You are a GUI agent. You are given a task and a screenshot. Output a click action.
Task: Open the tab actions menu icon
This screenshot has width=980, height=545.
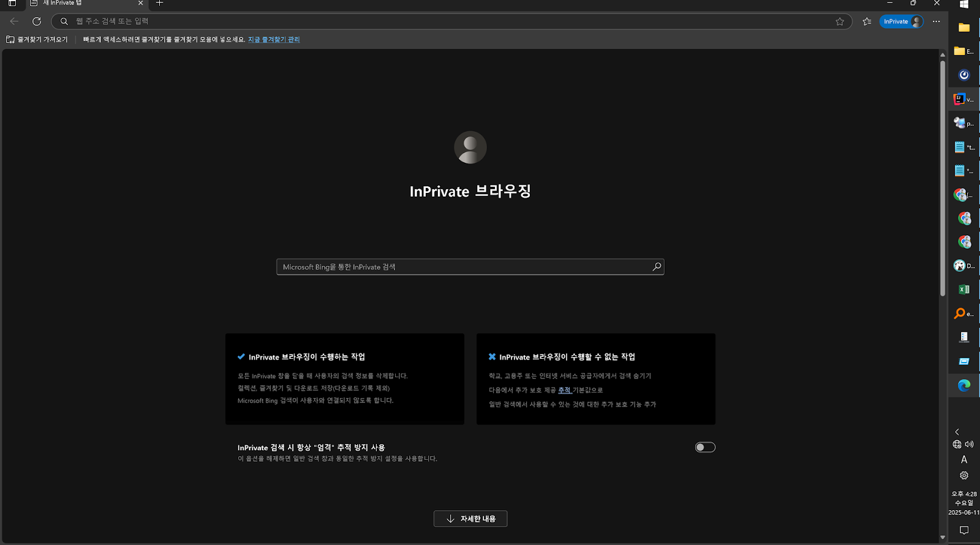click(12, 3)
